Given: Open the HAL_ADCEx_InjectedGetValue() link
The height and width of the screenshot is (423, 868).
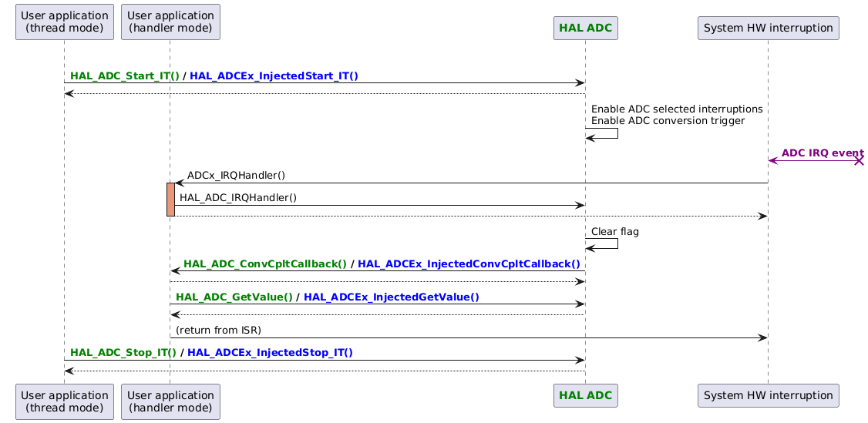Looking at the screenshot, I should (x=392, y=297).
